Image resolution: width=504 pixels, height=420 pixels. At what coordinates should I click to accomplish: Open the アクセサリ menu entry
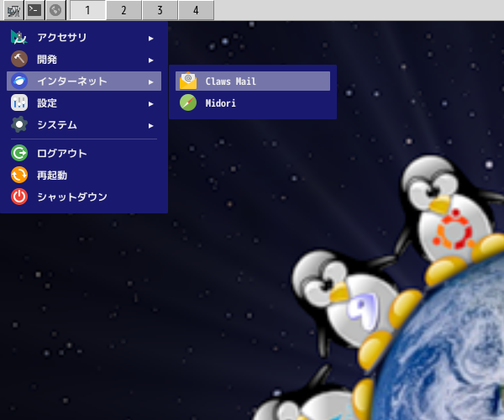click(x=84, y=38)
